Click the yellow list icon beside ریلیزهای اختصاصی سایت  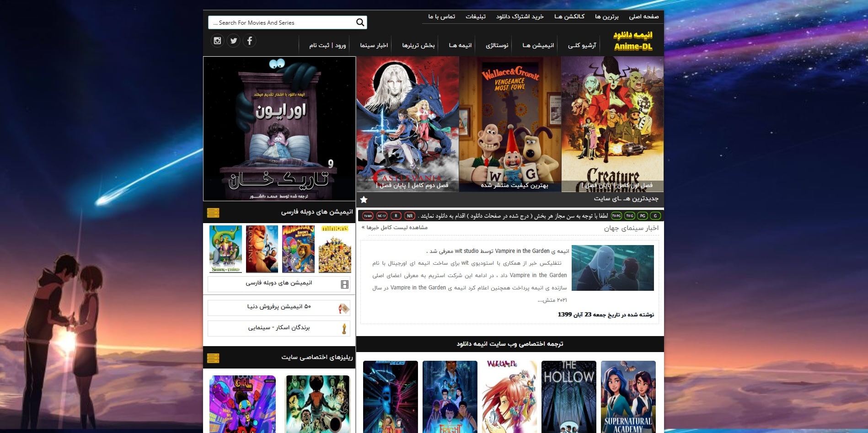213,358
